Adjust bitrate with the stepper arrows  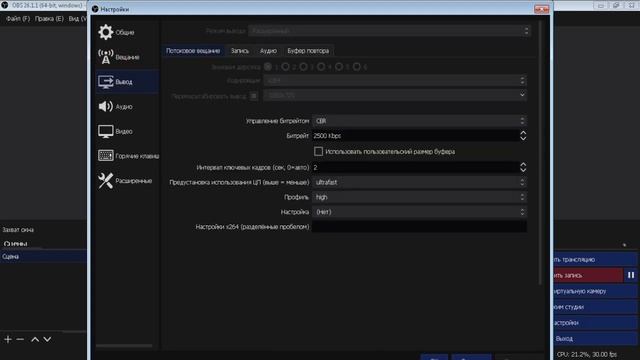(x=523, y=136)
